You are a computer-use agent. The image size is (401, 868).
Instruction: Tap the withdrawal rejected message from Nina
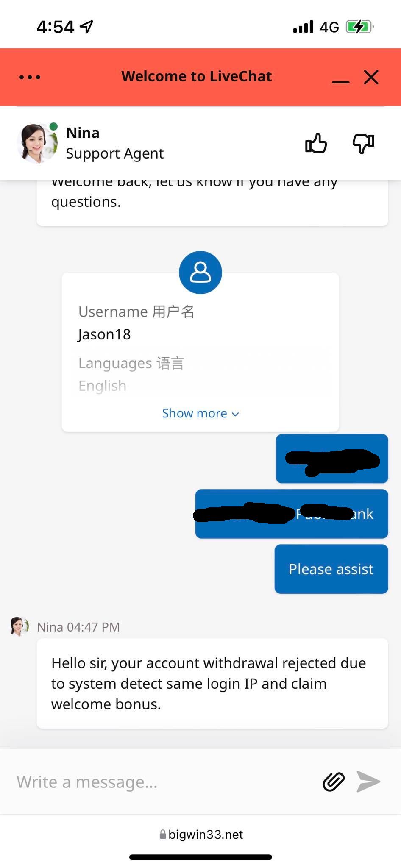(x=212, y=683)
